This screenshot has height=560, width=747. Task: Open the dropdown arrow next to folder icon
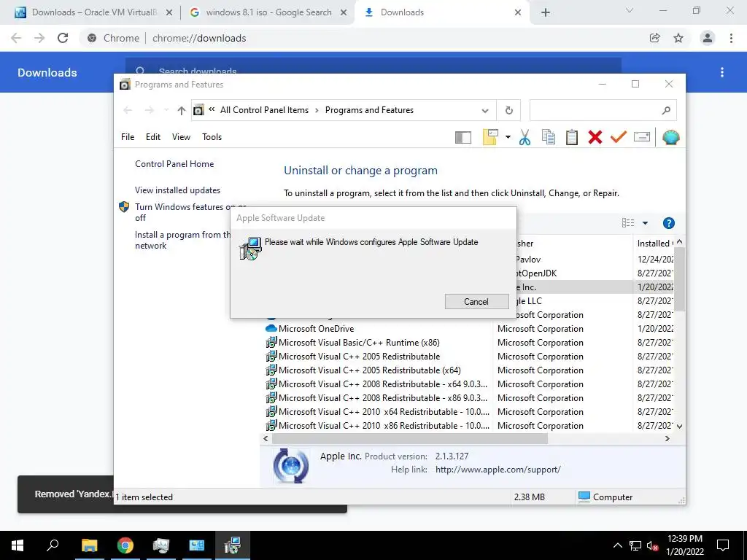[x=508, y=138]
